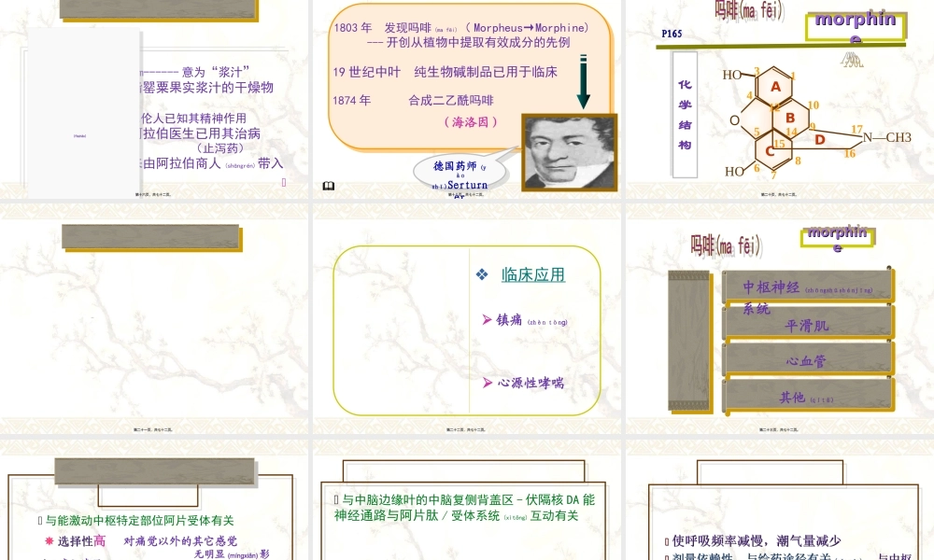Click the red ring label A in the morphine structure
934x560 pixels.
[773, 86]
